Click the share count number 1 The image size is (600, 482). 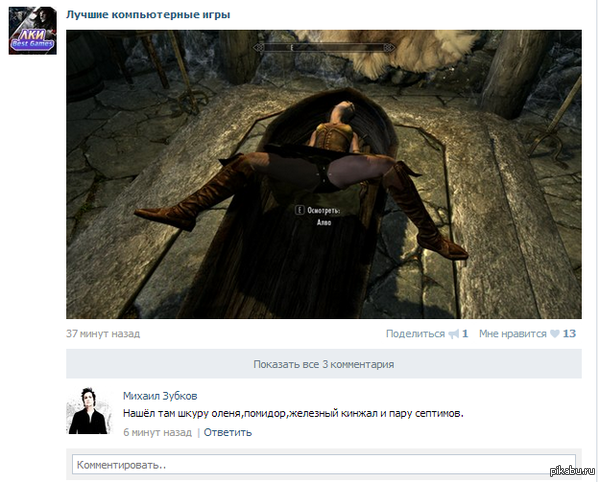[x=465, y=334]
